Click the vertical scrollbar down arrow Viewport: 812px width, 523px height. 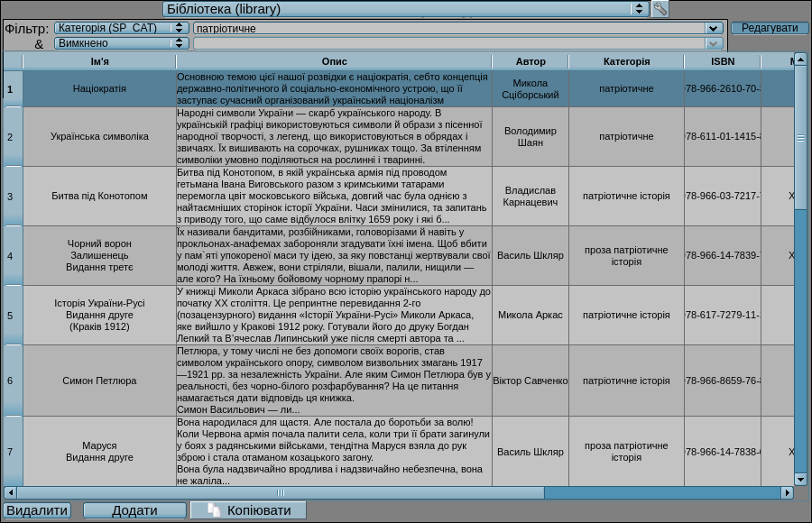tap(800, 480)
